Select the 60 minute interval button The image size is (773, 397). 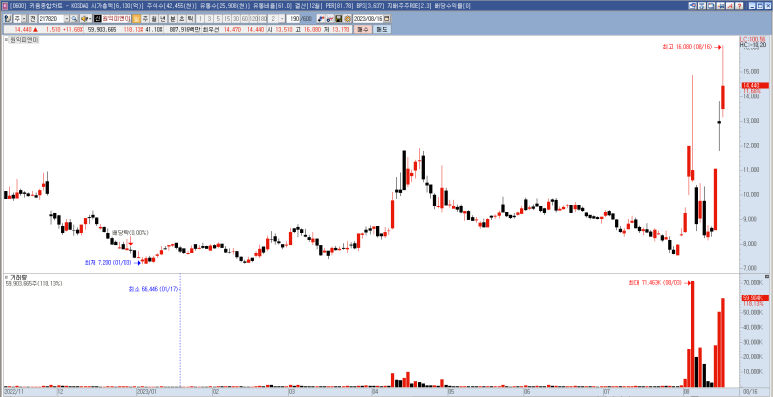point(245,18)
